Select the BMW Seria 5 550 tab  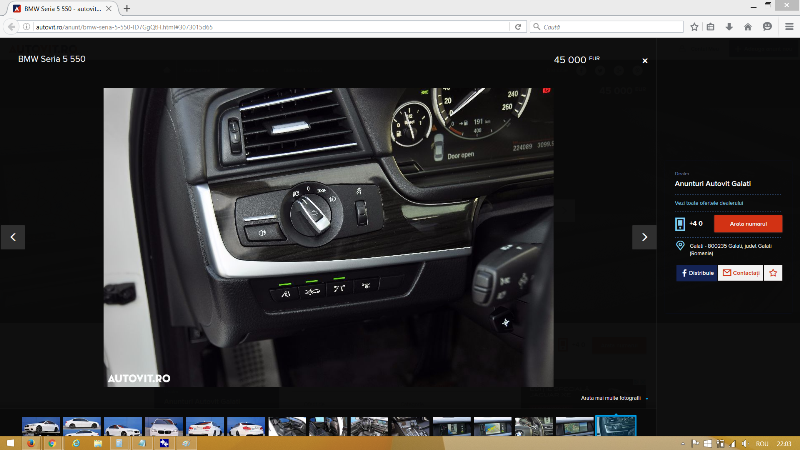(x=58, y=8)
